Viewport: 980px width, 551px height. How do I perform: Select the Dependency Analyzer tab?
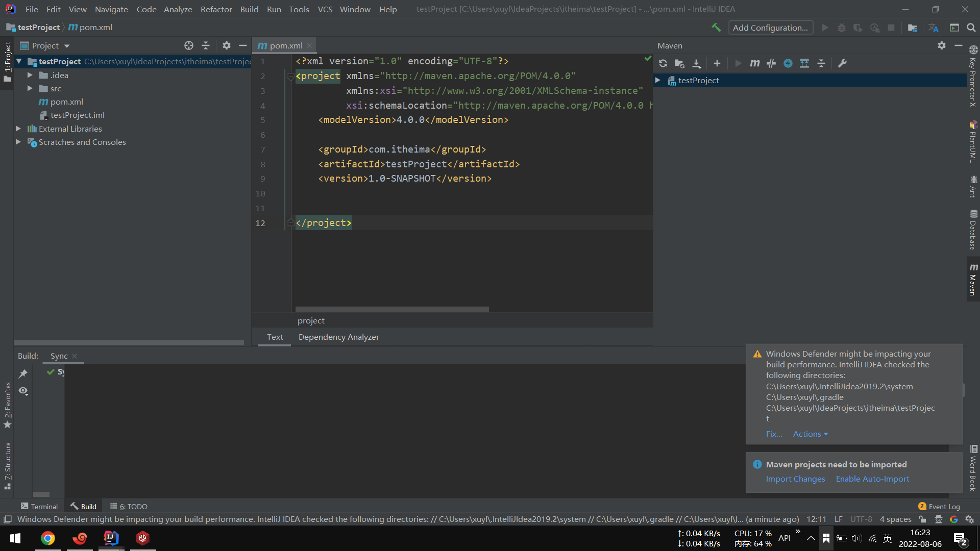[338, 337]
